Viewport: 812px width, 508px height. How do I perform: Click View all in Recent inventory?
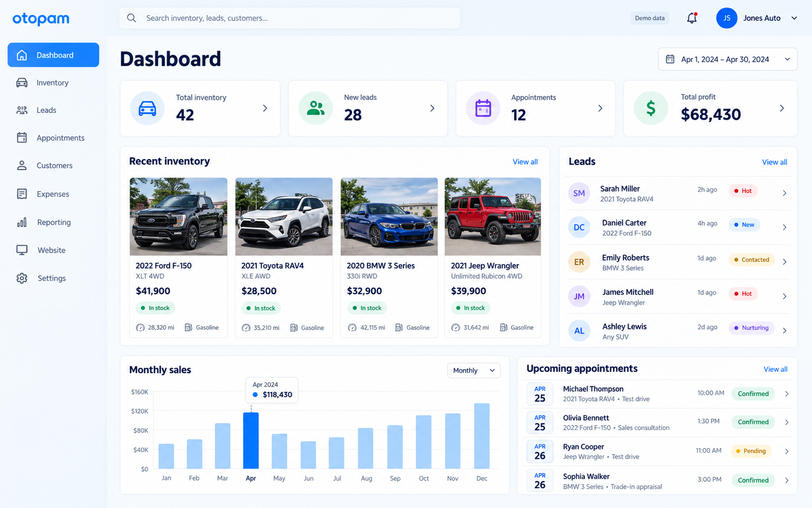click(525, 162)
